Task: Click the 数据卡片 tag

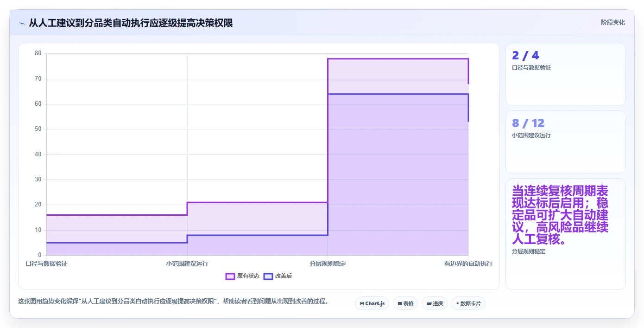Action: [x=468, y=303]
